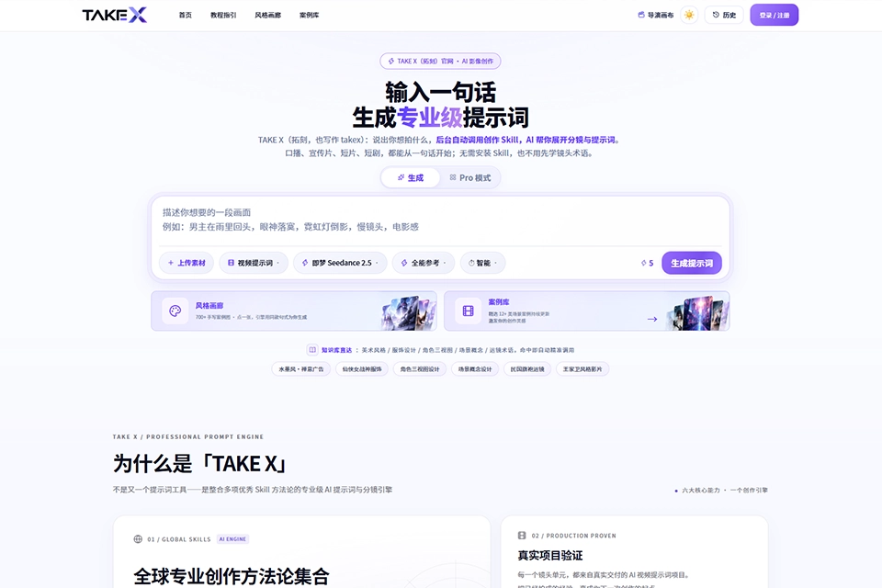
Task: Click the 登录 / 注册 button
Action: tap(774, 16)
